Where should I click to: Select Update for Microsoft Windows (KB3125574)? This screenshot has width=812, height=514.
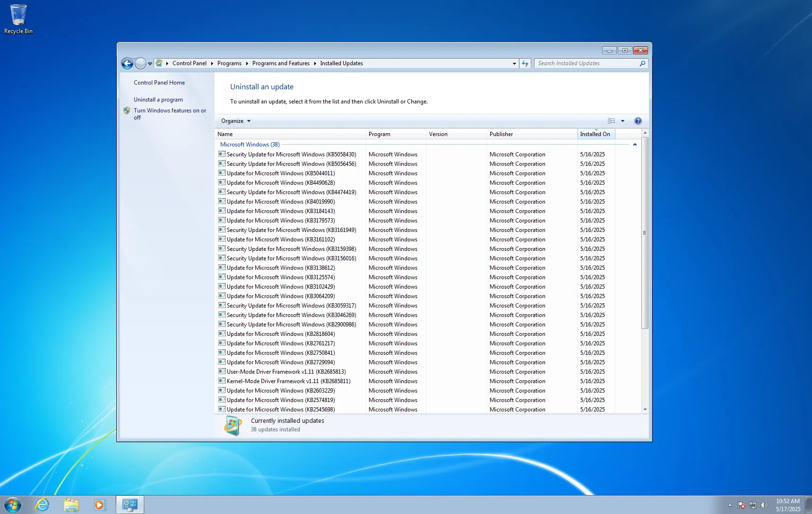(281, 277)
